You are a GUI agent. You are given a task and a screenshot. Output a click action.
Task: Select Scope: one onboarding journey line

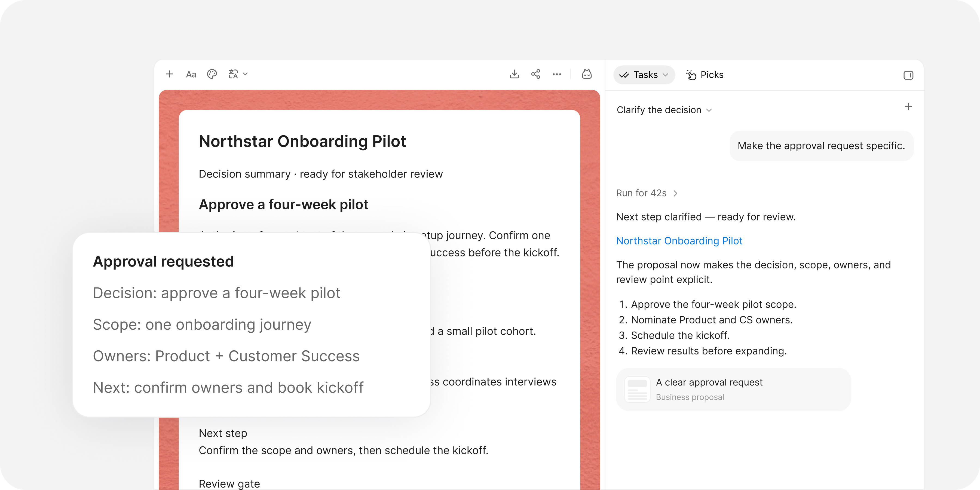[x=202, y=325]
